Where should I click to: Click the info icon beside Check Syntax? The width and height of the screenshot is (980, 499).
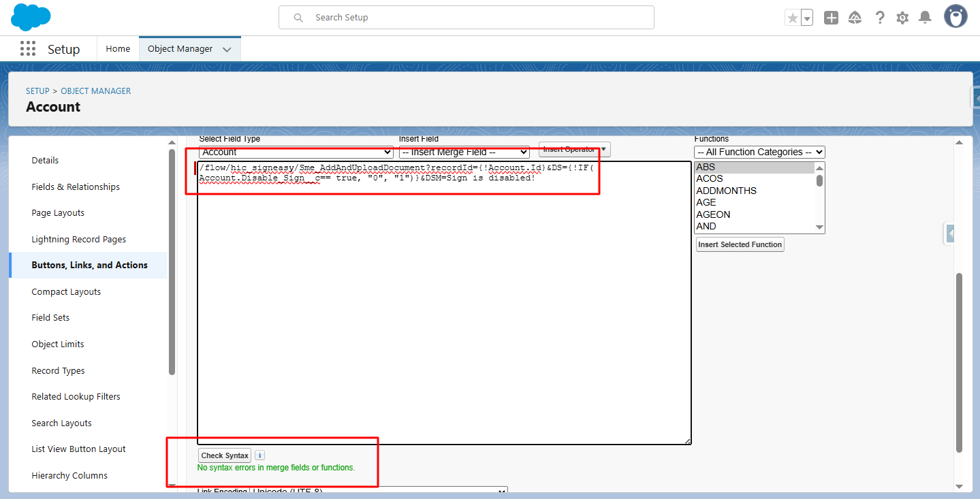coord(259,455)
